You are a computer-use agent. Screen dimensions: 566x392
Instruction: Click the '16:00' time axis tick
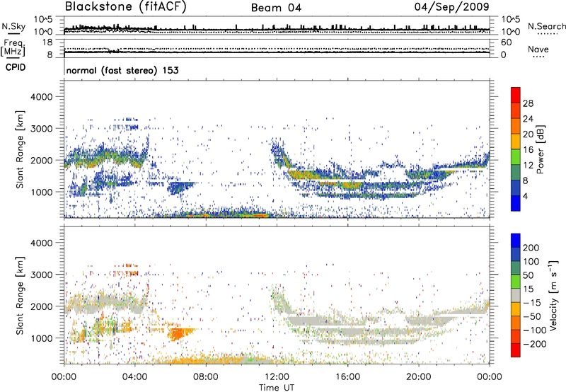click(x=348, y=377)
